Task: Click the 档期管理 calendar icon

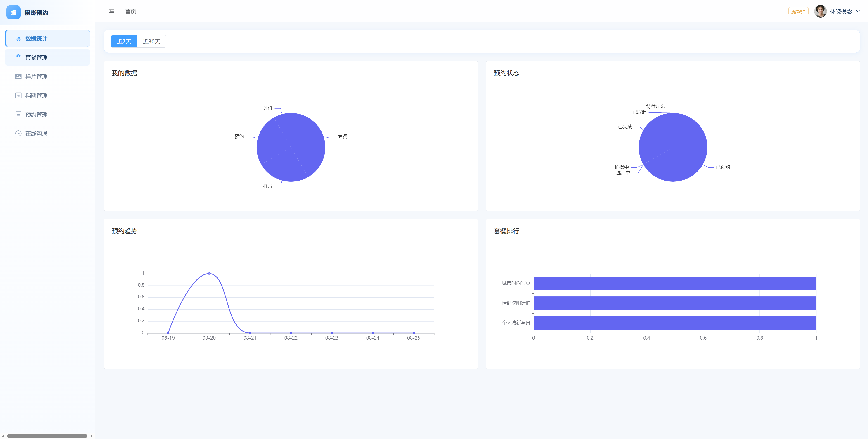Action: pyautogui.click(x=19, y=95)
